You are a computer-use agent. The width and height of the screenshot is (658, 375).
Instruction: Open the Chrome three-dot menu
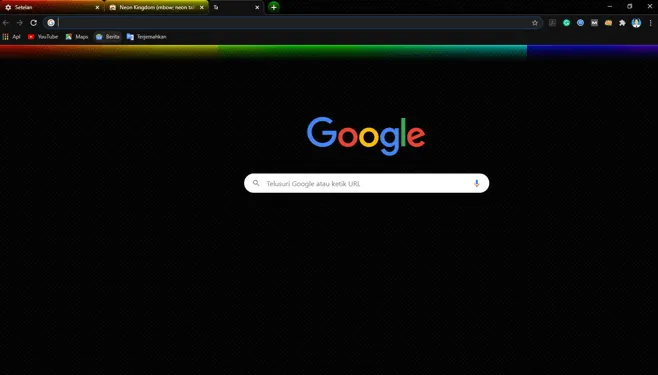pos(650,23)
